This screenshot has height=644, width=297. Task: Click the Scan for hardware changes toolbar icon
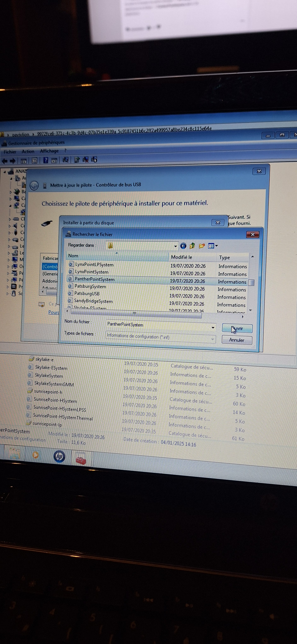66,160
